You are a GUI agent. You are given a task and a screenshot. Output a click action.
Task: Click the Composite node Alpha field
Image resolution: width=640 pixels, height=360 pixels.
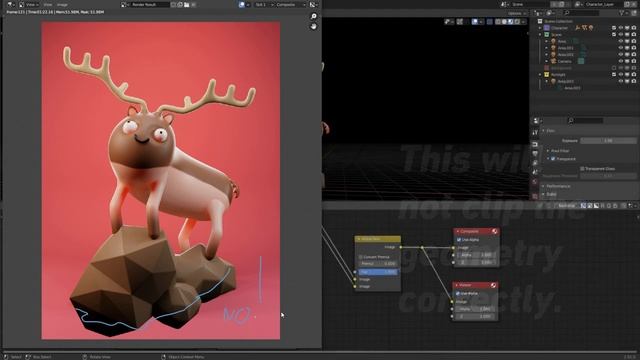[476, 255]
